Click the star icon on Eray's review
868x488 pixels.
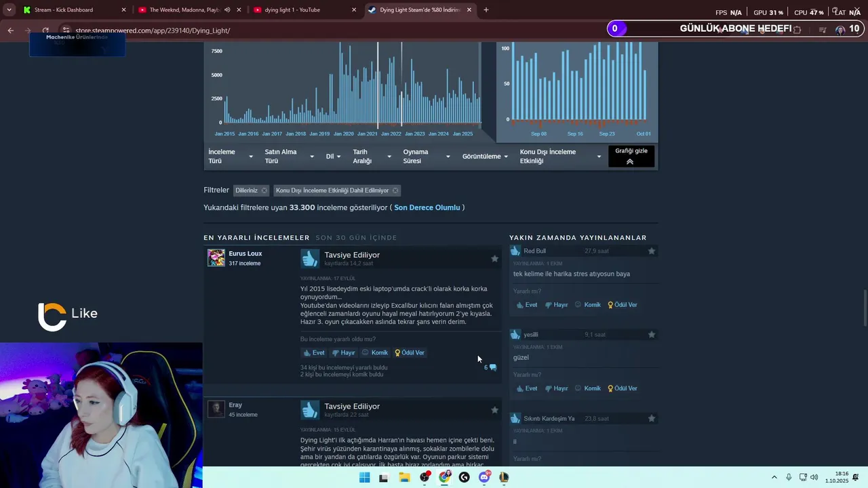pos(494,409)
